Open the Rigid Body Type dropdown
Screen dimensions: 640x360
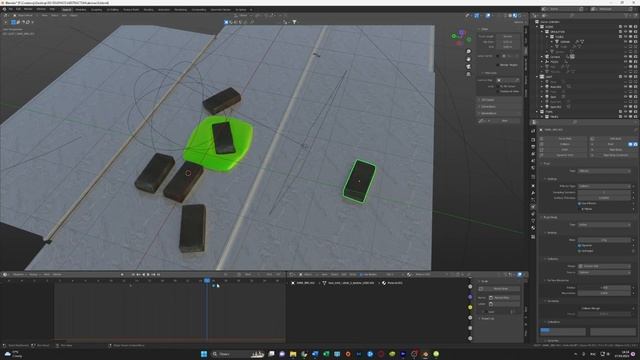pos(604,225)
